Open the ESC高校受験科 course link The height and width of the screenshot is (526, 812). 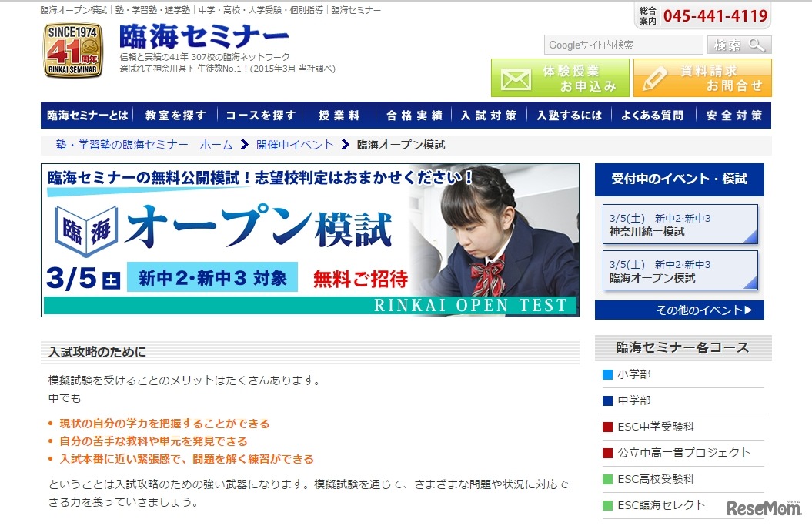tap(656, 479)
